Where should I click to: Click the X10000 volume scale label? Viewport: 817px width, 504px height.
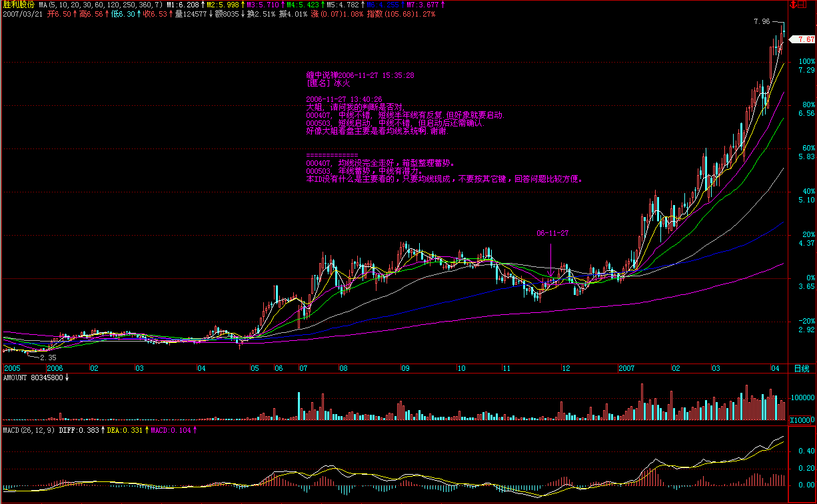click(x=801, y=420)
